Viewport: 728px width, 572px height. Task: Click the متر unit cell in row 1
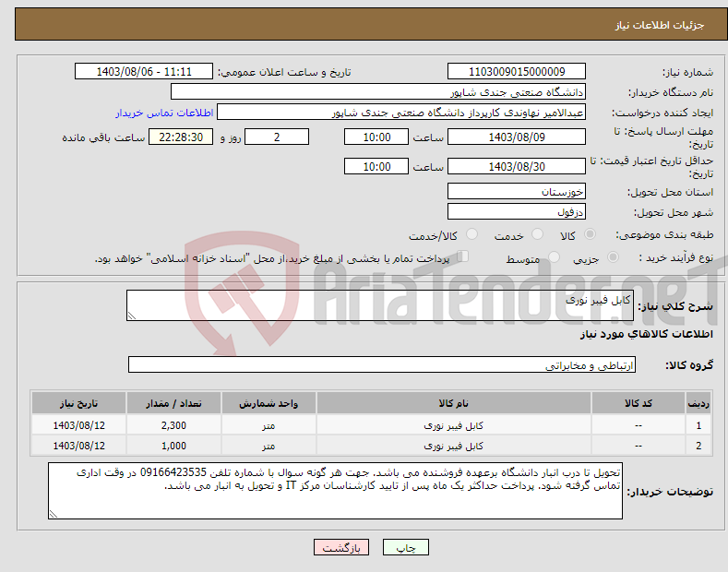point(269,425)
